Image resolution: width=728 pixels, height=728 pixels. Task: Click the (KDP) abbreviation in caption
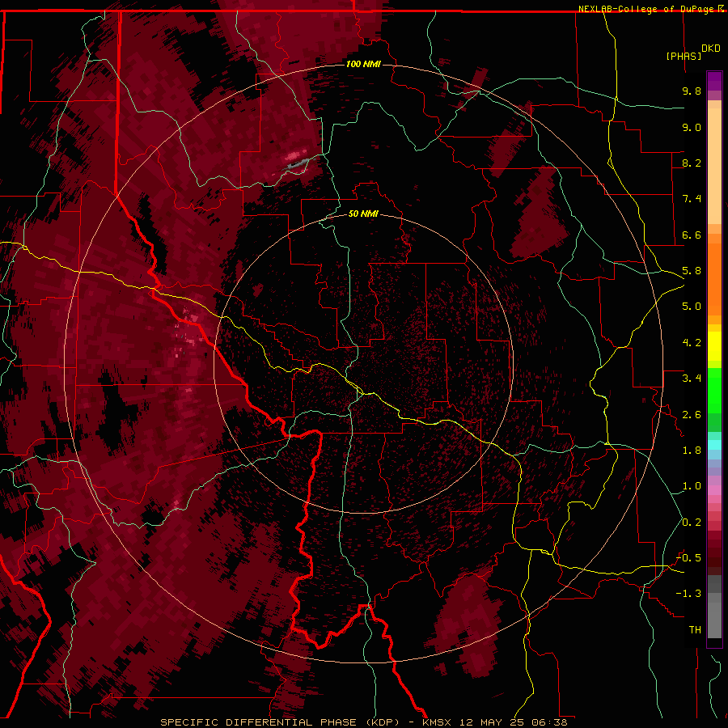(383, 722)
